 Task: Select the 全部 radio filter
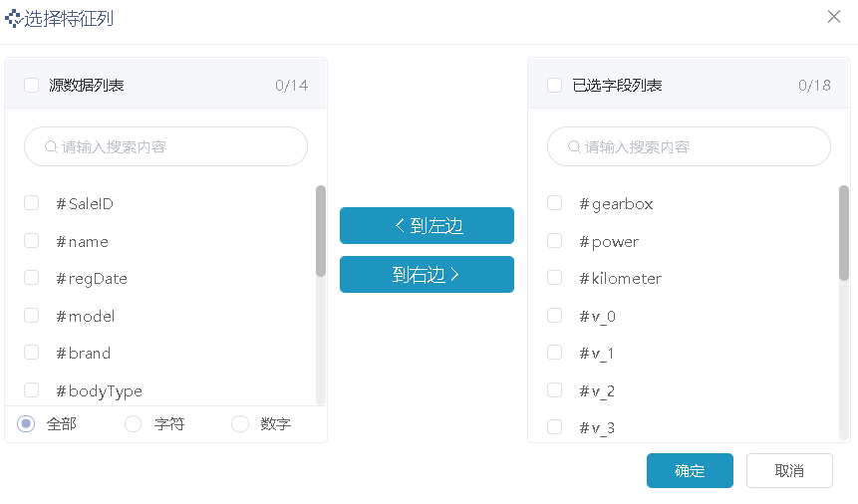[x=26, y=423]
